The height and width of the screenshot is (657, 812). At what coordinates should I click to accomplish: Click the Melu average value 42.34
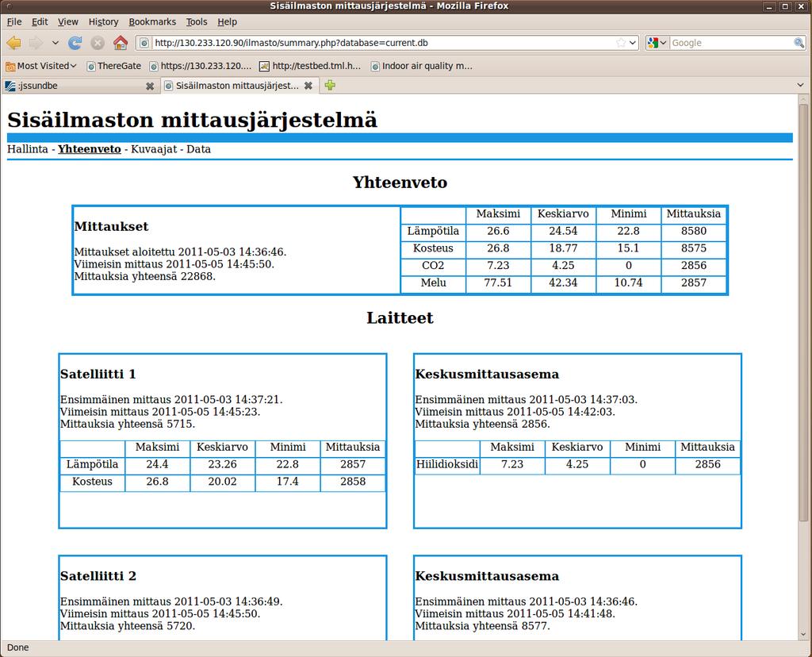click(x=563, y=283)
